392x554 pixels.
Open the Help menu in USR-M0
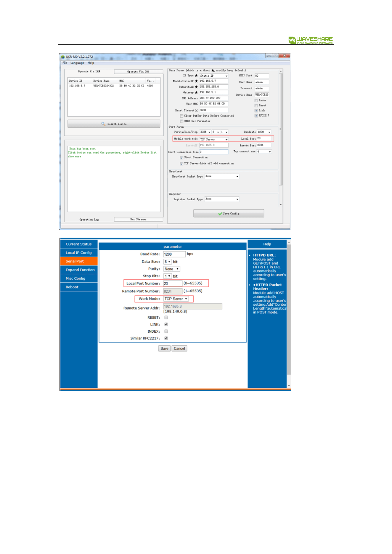tap(91, 63)
